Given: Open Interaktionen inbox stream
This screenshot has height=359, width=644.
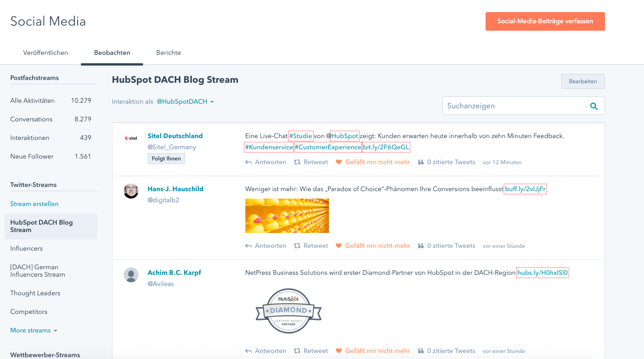Looking at the screenshot, I should (51, 138).
